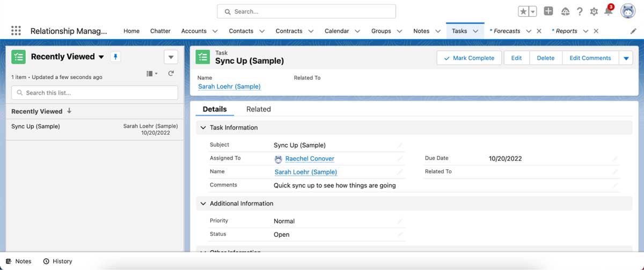Pin the Recently Viewed list
This screenshot has width=644, height=270.
click(x=115, y=57)
